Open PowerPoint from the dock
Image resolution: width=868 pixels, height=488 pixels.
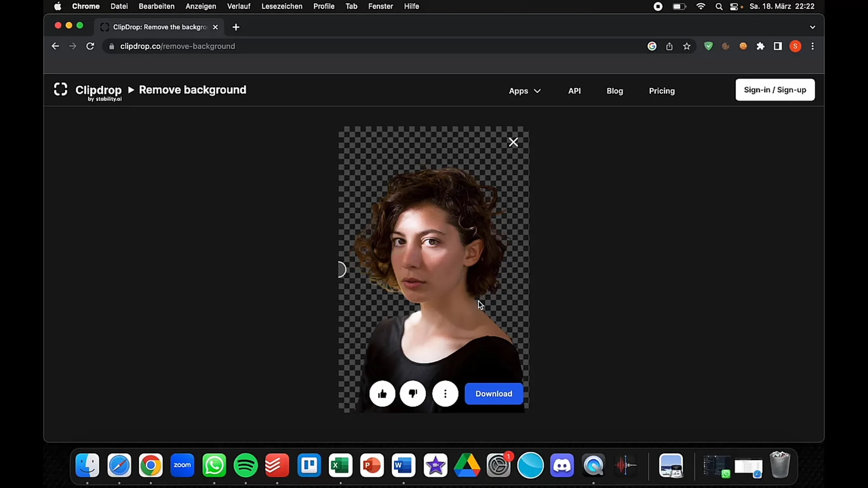point(372,465)
